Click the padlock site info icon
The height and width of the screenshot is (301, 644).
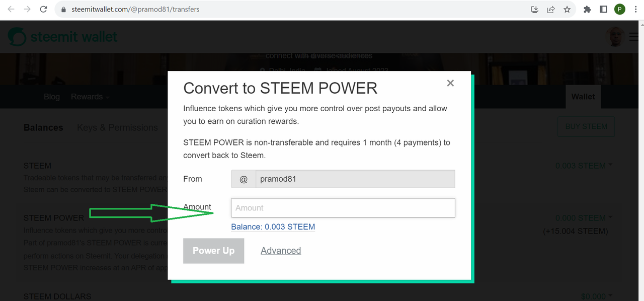pyautogui.click(x=63, y=9)
